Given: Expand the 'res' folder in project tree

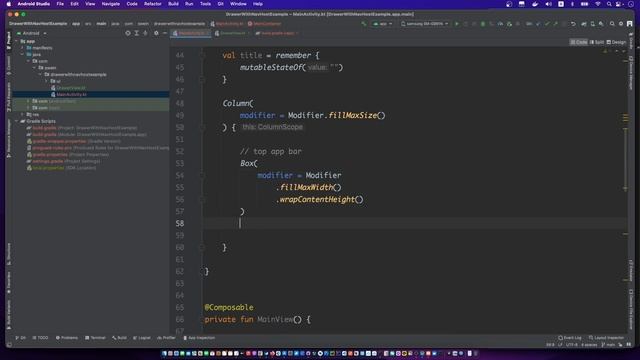Looking at the screenshot, I should coord(23,115).
